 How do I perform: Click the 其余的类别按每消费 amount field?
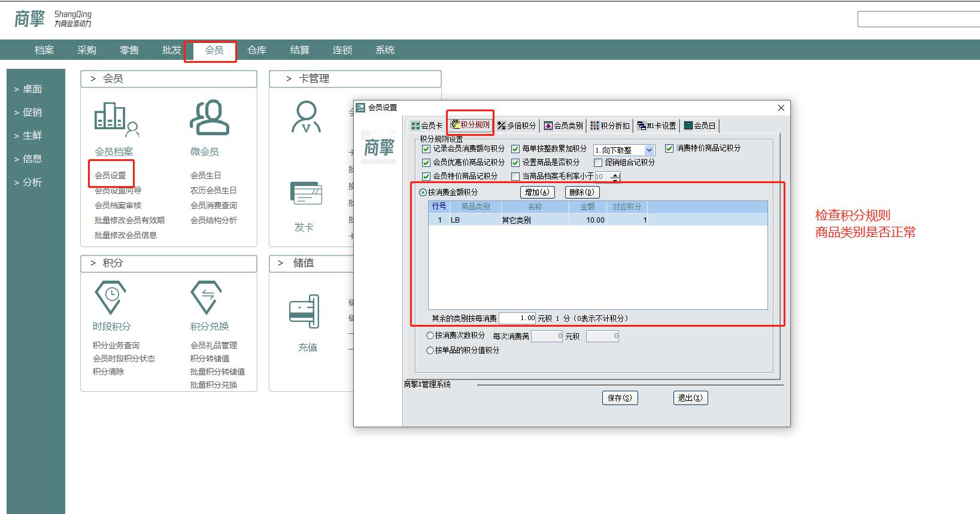click(x=518, y=318)
